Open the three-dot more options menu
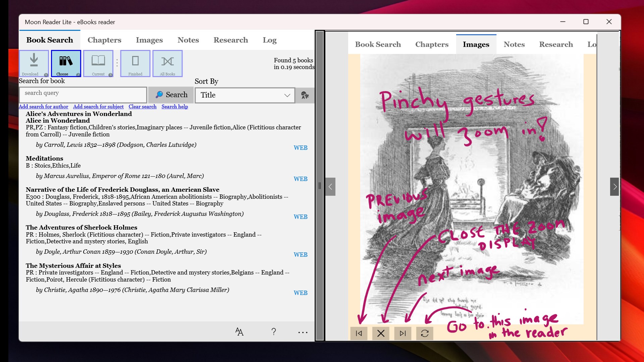The height and width of the screenshot is (362, 644). click(303, 332)
